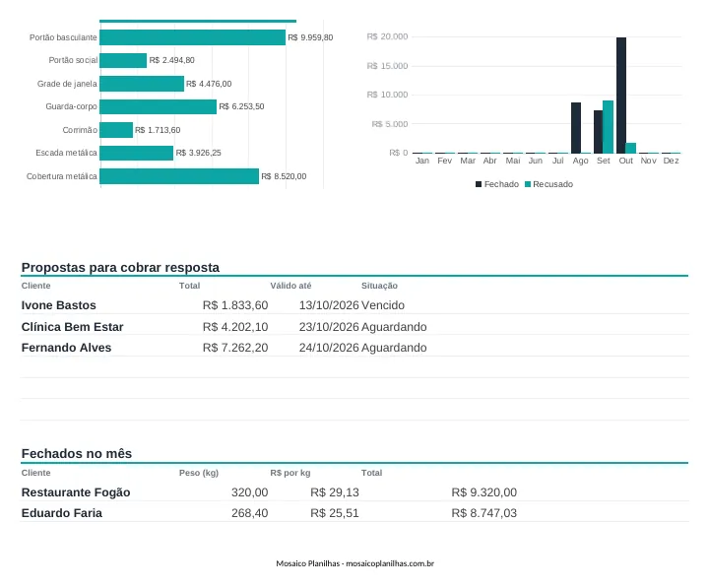The height and width of the screenshot is (588, 708).
Task: Click the R$ 1.833,60 total cell
Action: (x=235, y=305)
